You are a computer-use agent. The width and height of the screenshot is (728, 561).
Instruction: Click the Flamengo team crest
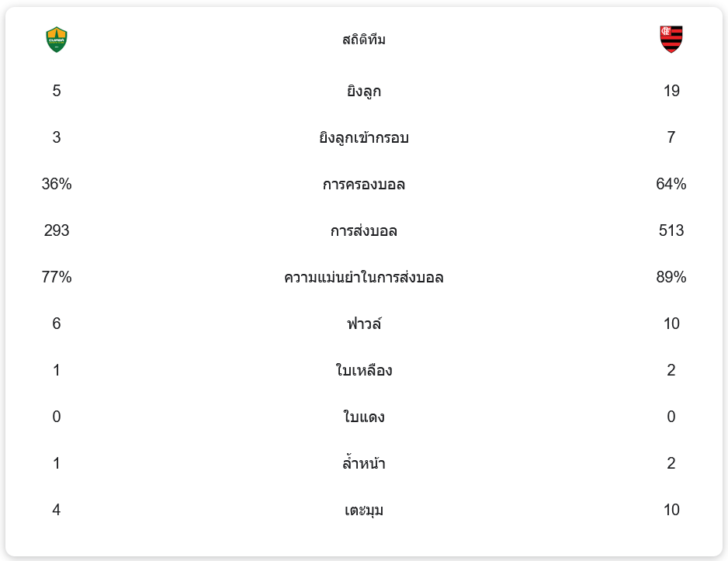pos(671,40)
